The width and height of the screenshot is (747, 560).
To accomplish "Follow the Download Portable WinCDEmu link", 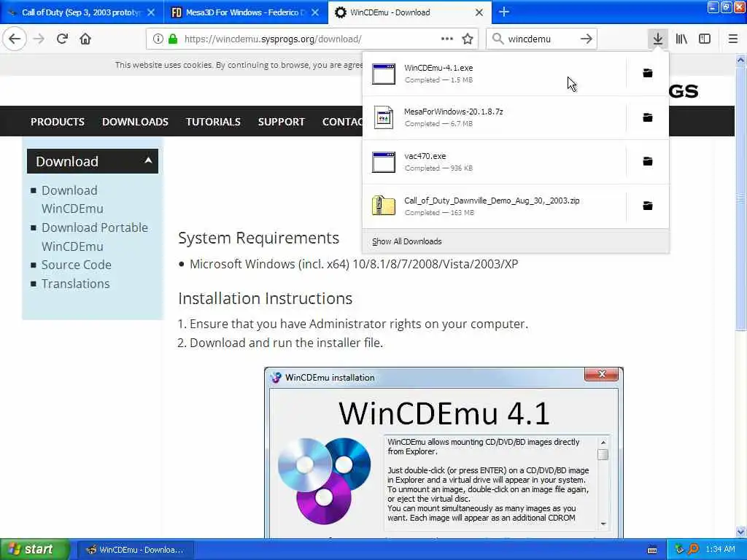I will pyautogui.click(x=95, y=237).
